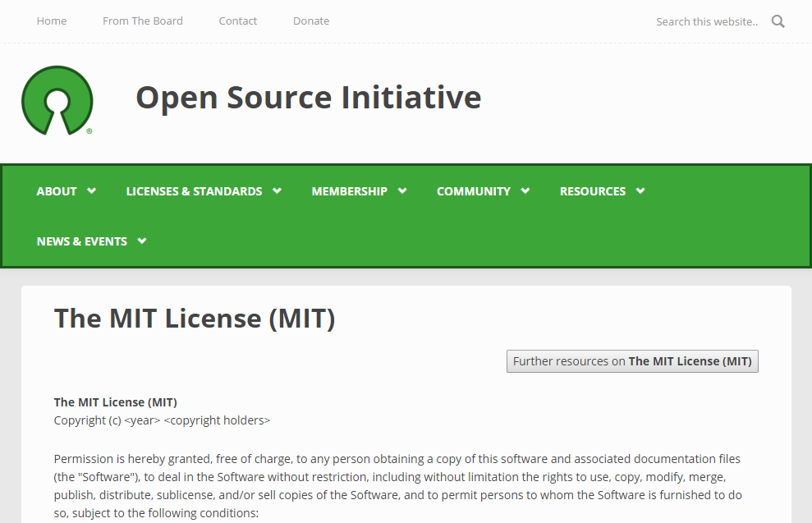The height and width of the screenshot is (523, 812).
Task: Expand the Community menu chevron
Action: (525, 190)
